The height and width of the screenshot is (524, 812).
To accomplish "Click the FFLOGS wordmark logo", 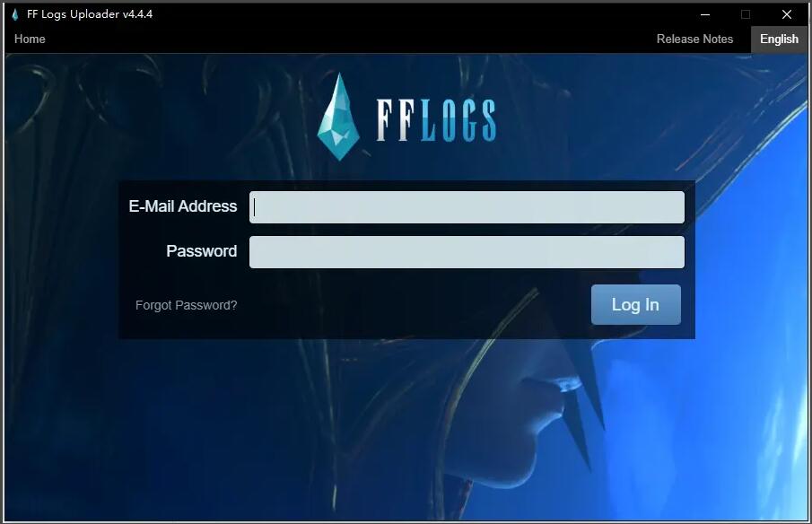I will tap(436, 120).
